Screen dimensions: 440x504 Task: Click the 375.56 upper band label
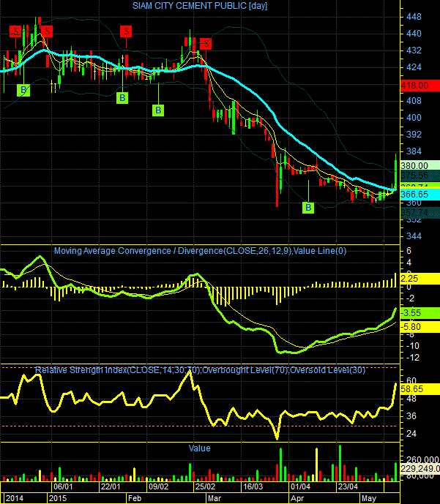coord(420,175)
